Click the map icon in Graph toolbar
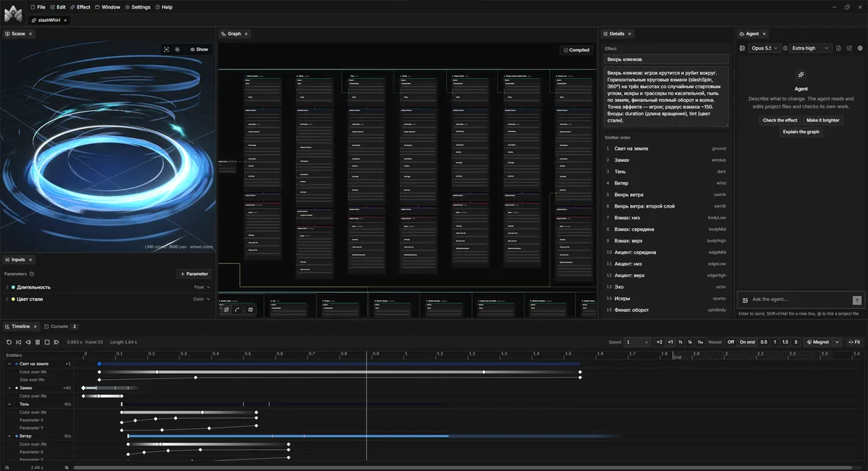The width and height of the screenshot is (868, 471). [250, 309]
